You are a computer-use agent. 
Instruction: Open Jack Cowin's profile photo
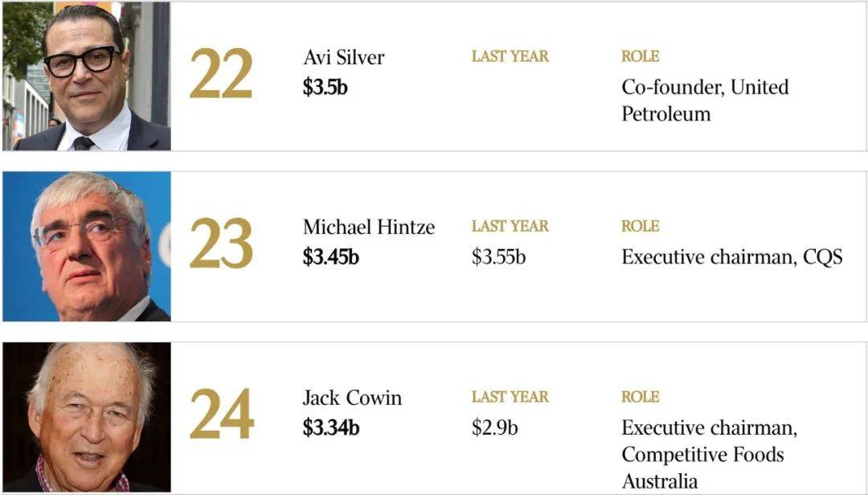point(86,417)
